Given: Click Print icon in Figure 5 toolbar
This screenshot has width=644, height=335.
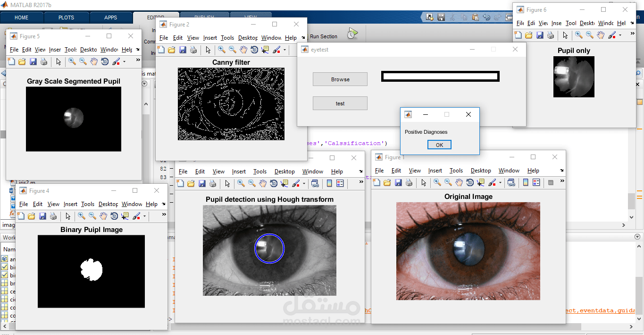Looking at the screenshot, I should click(x=44, y=61).
